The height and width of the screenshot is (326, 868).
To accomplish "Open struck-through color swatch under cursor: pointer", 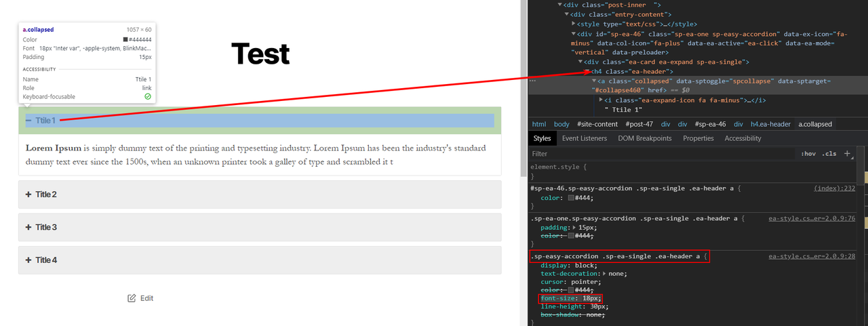I will coord(571,290).
